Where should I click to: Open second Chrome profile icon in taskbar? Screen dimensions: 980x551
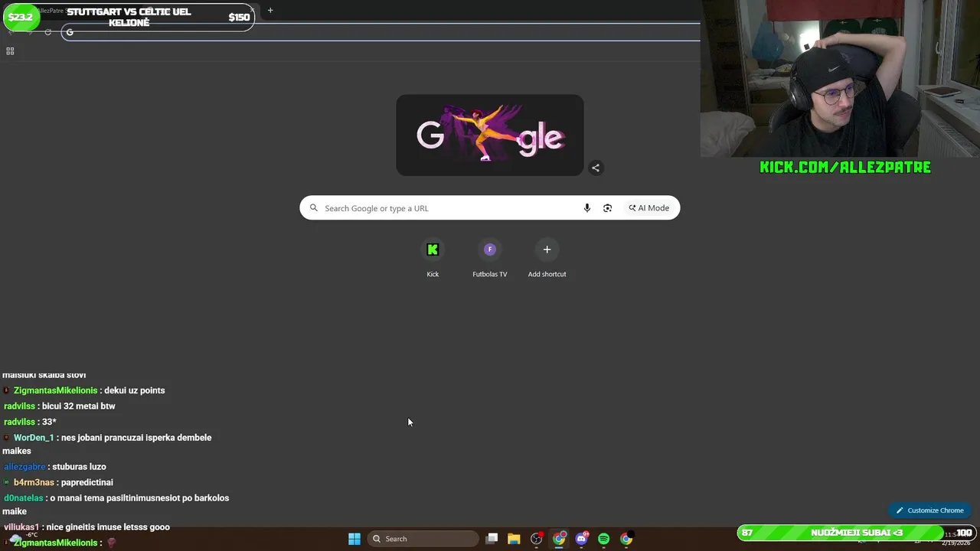pos(626,539)
